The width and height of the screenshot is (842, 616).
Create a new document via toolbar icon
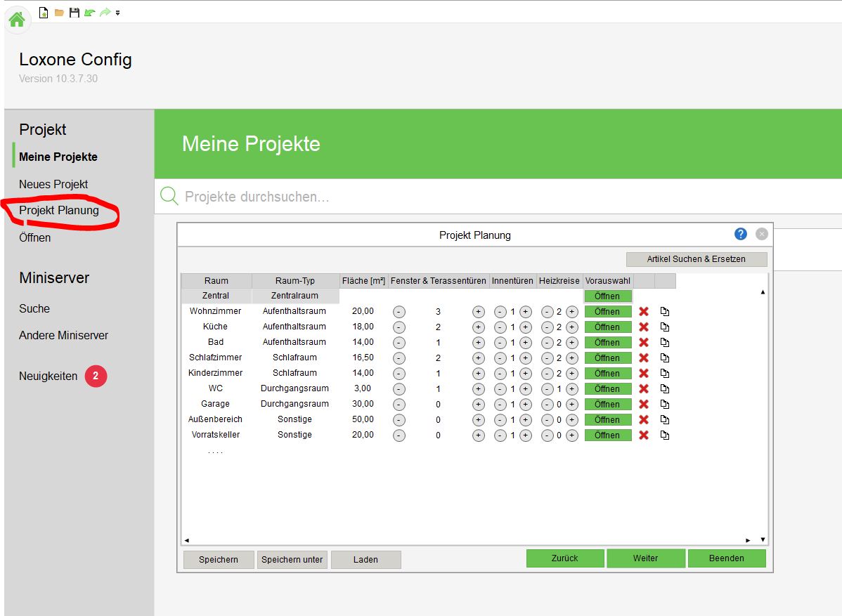tap(44, 13)
